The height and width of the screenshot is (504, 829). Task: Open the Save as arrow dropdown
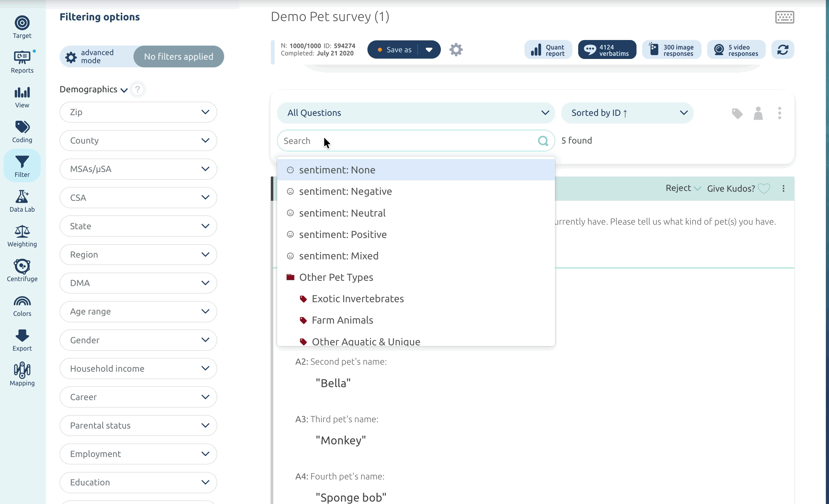tap(429, 49)
